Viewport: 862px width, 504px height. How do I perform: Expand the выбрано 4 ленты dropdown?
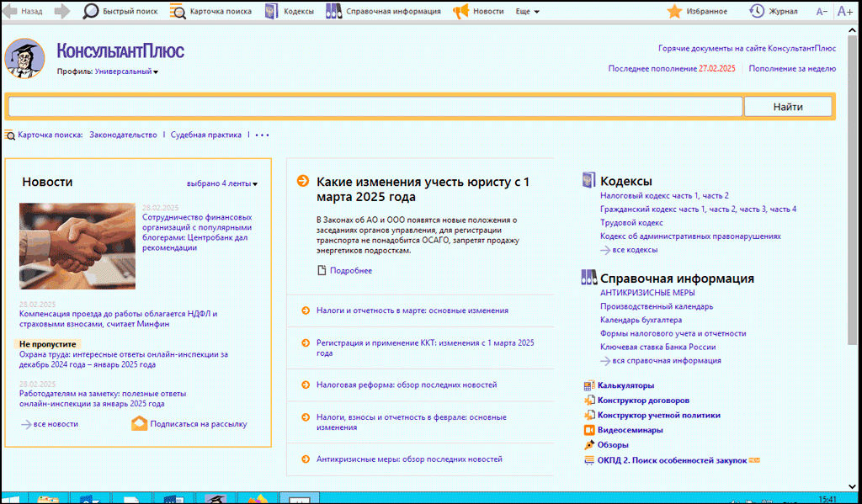coord(222,183)
